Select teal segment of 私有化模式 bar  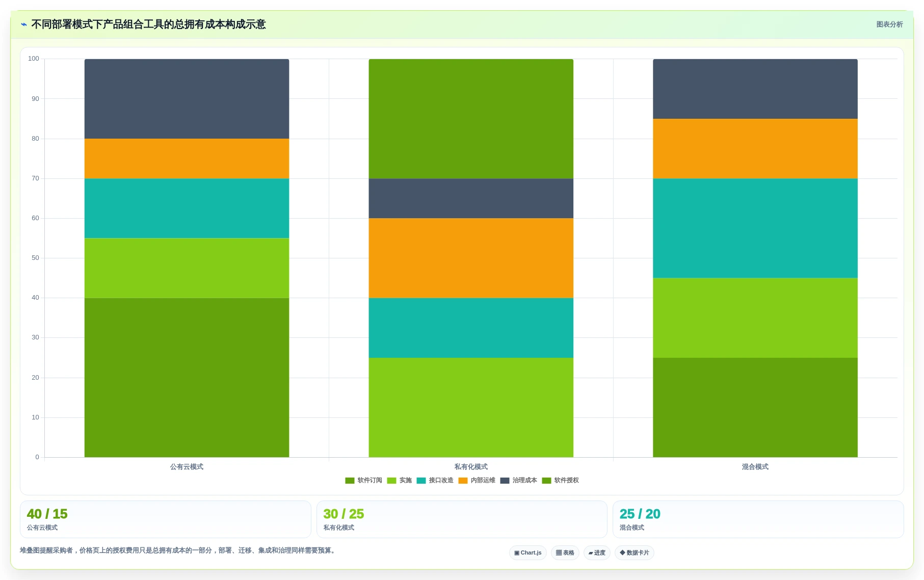[x=471, y=328]
